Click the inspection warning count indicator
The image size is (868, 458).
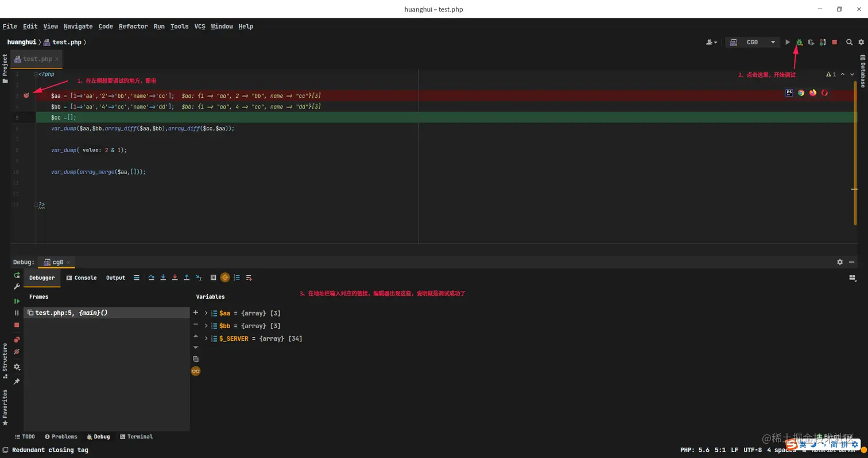[x=831, y=74]
